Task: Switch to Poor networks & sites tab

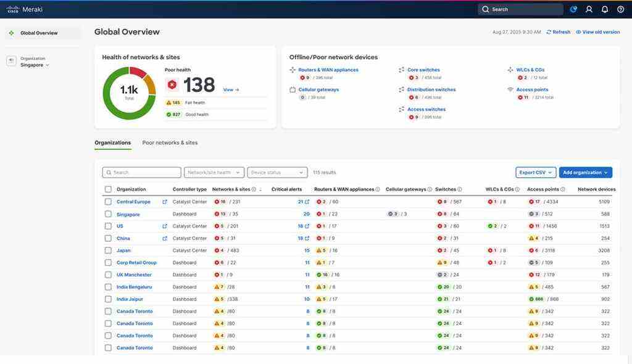Action: point(170,143)
